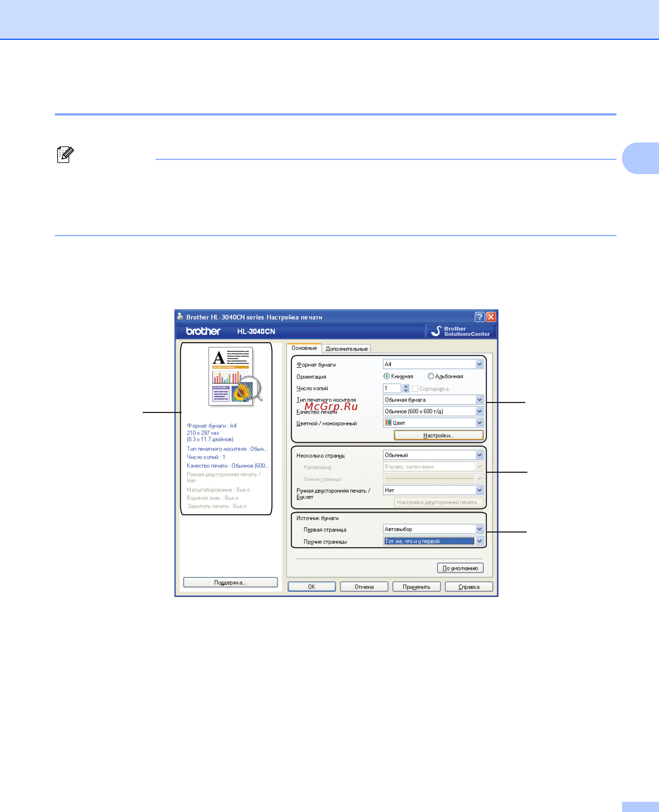Open Цветной / монохромный dropdown
Viewport: 659px width, 812px height.
tap(433, 423)
